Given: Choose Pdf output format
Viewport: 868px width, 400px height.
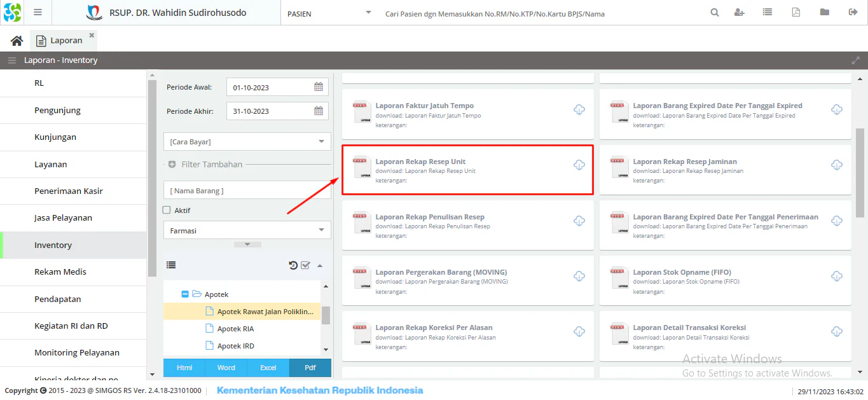Looking at the screenshot, I should pyautogui.click(x=310, y=368).
